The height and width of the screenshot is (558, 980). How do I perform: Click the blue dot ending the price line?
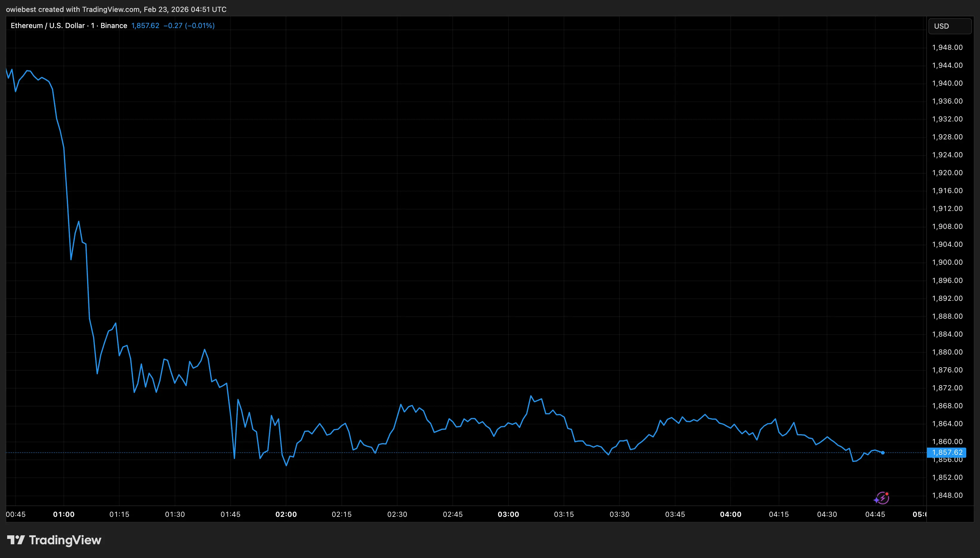[x=883, y=453]
